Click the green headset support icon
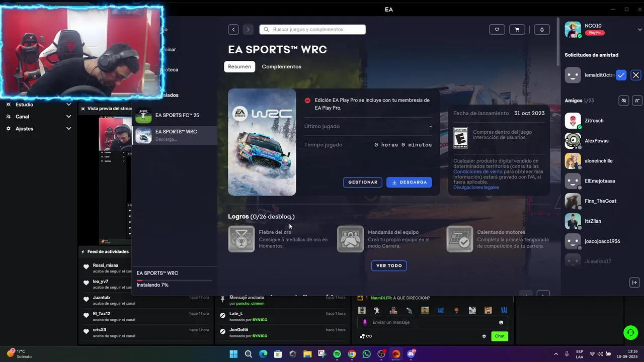The width and height of the screenshot is (644, 362). tap(630, 332)
